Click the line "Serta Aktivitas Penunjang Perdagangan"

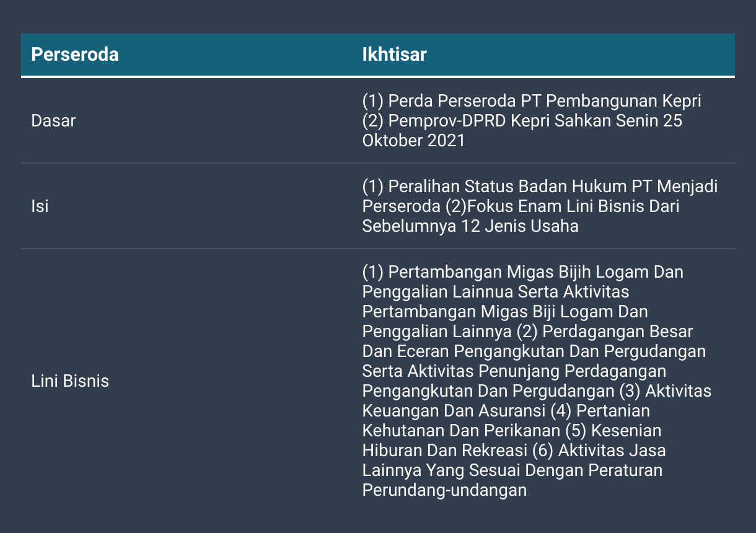(x=514, y=371)
